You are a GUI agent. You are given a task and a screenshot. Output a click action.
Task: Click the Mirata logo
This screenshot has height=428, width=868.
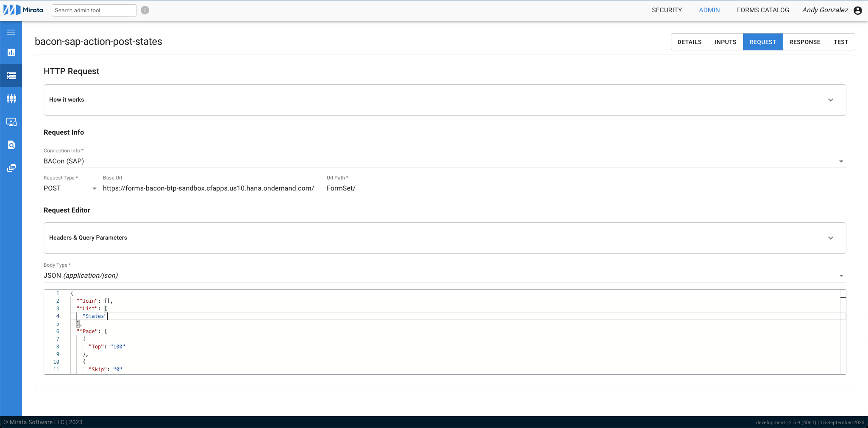23,10
